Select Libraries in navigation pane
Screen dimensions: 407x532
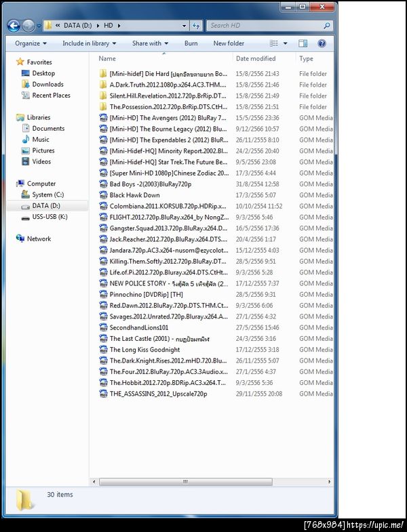point(39,117)
